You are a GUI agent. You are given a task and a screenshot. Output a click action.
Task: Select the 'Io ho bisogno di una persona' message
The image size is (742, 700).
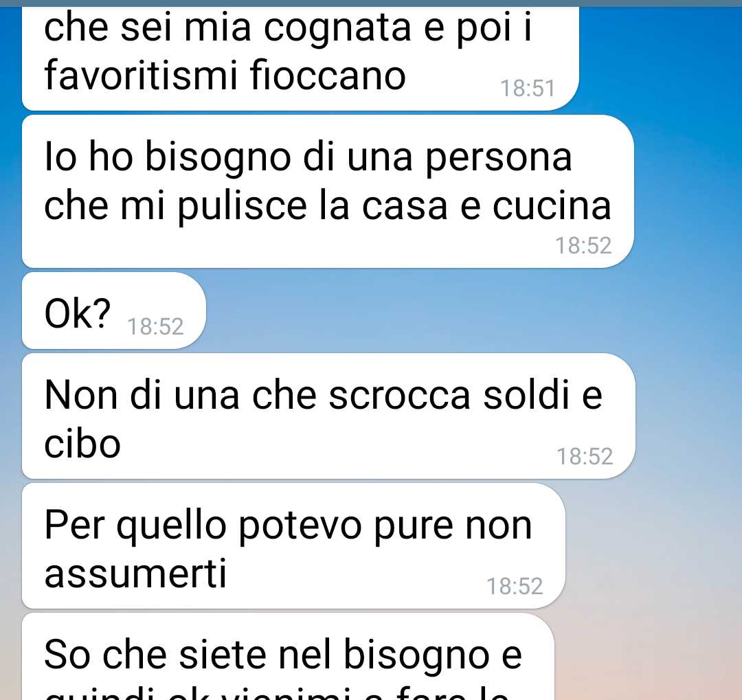pyautogui.click(x=328, y=192)
